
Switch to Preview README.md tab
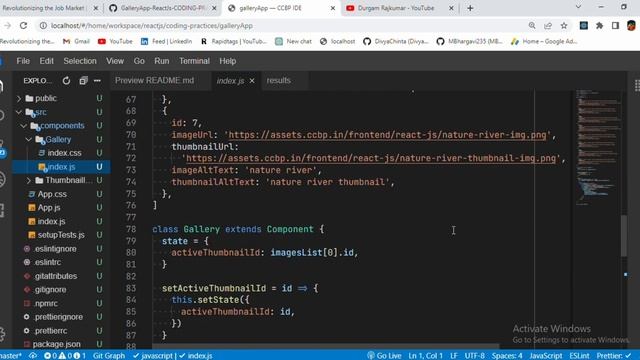point(154,80)
